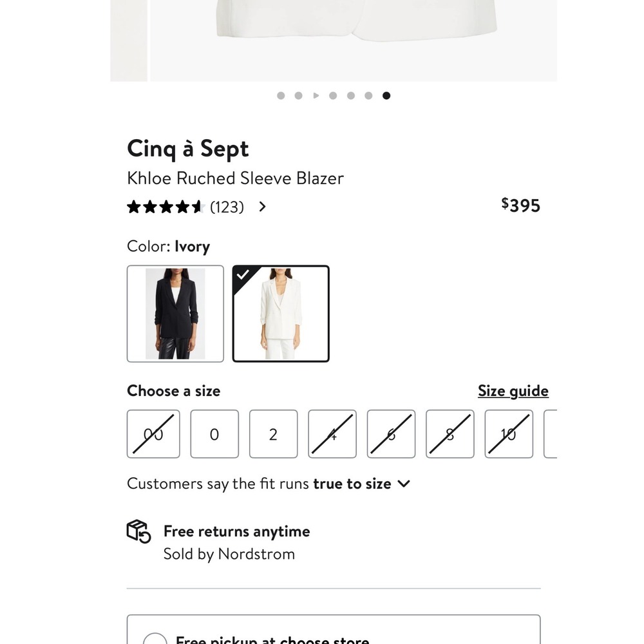Open the Size guide link

pyautogui.click(x=513, y=390)
